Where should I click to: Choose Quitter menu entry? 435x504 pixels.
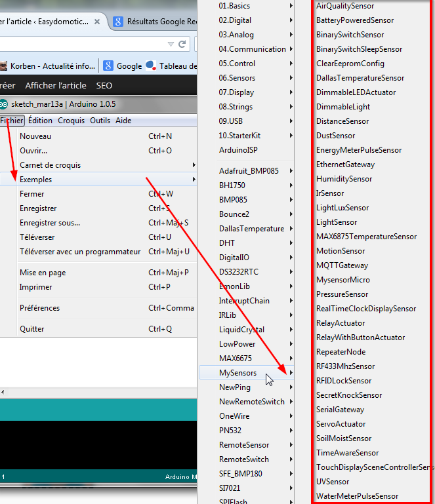coord(98,329)
